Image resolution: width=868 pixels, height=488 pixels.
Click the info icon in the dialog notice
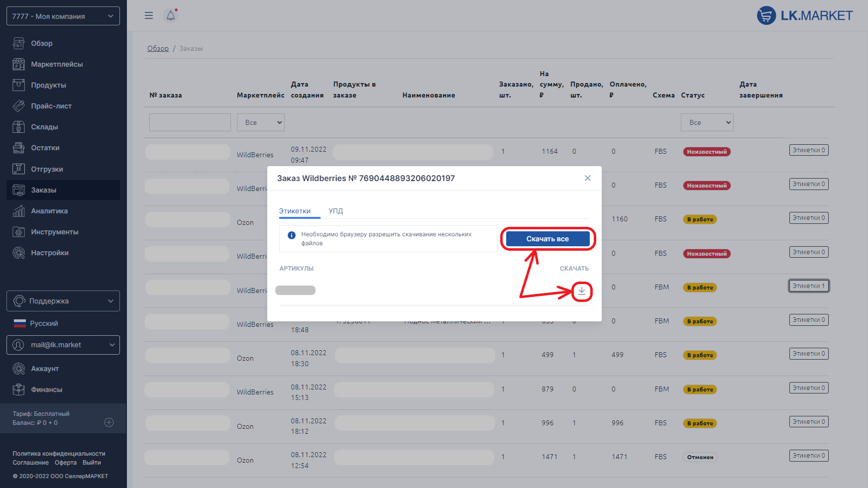pos(292,235)
